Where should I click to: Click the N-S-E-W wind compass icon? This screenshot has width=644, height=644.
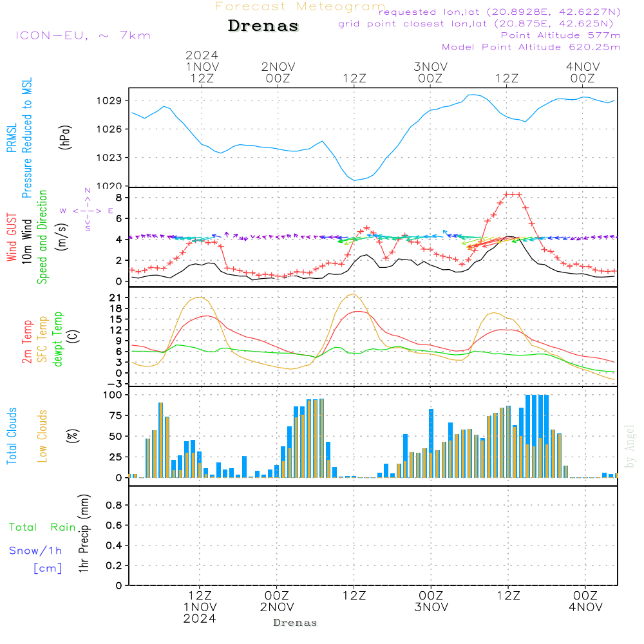coord(88,210)
